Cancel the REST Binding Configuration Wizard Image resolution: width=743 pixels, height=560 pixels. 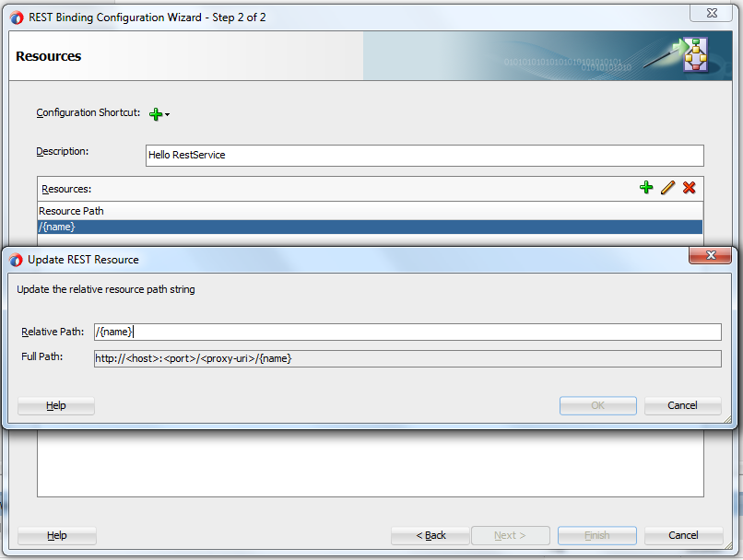pyautogui.click(x=683, y=535)
